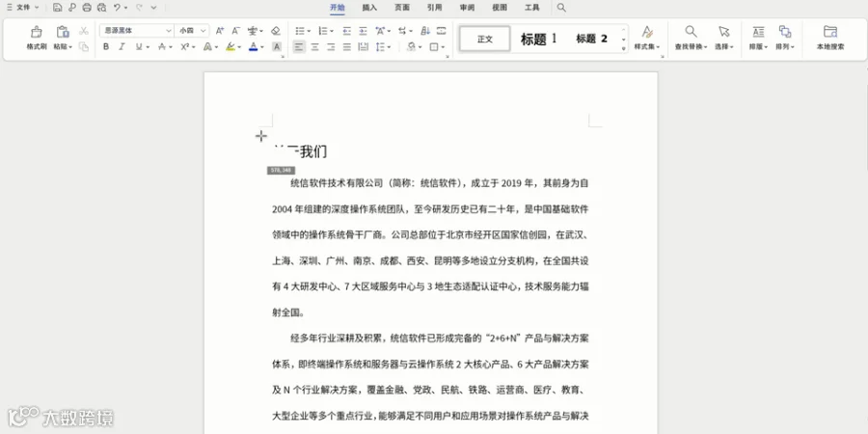Screen dimensions: 868x434
Task: Switch to the Insert (插入) tab
Action: (x=369, y=8)
